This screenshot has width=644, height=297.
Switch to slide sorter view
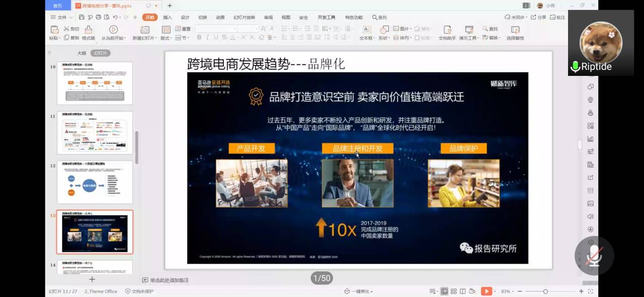[x=453, y=291]
